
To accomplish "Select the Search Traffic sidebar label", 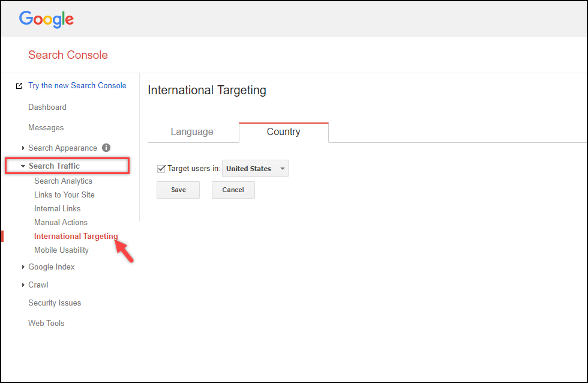I will coord(55,166).
